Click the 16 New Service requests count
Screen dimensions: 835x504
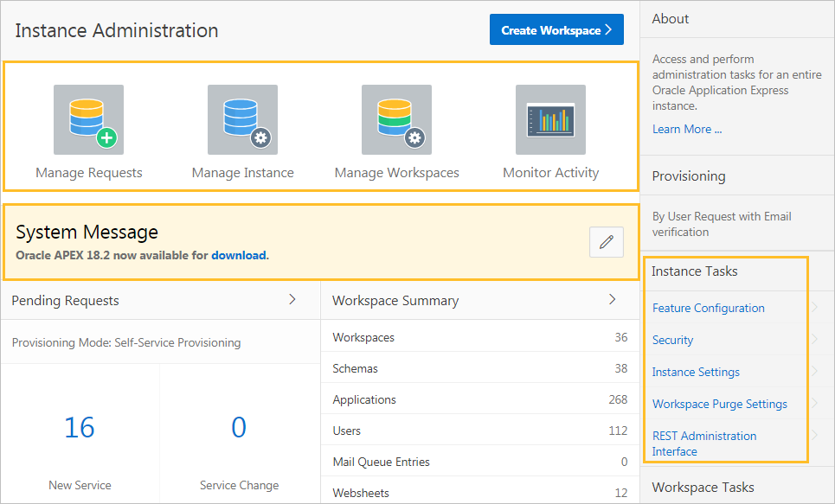[80, 427]
